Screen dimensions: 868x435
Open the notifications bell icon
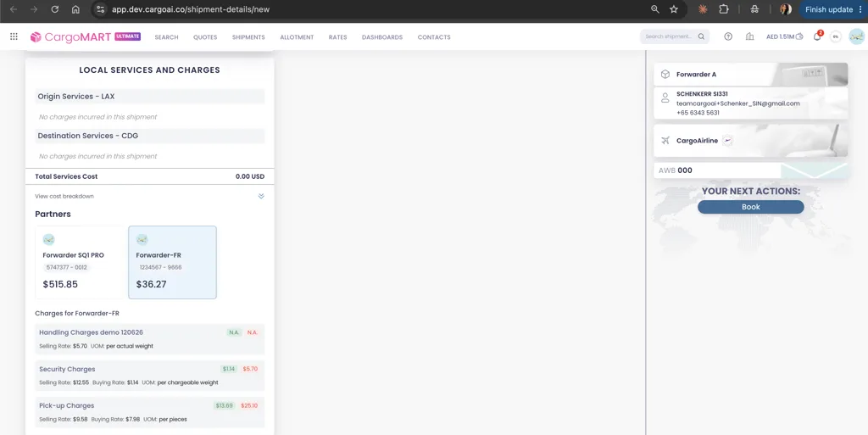817,36
